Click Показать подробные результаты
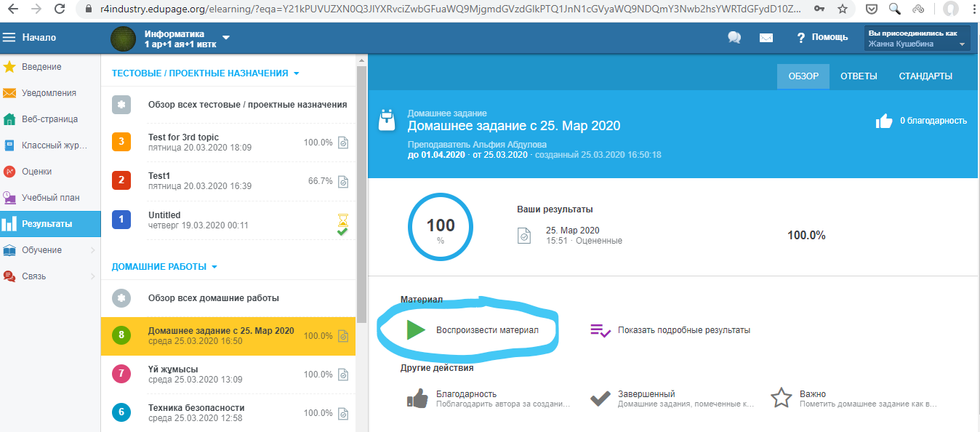 point(670,330)
